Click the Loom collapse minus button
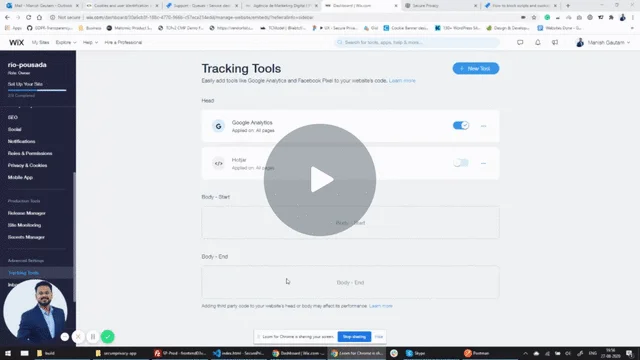Image resolution: width=640 pixels, height=360 pixels. click(x=64, y=337)
